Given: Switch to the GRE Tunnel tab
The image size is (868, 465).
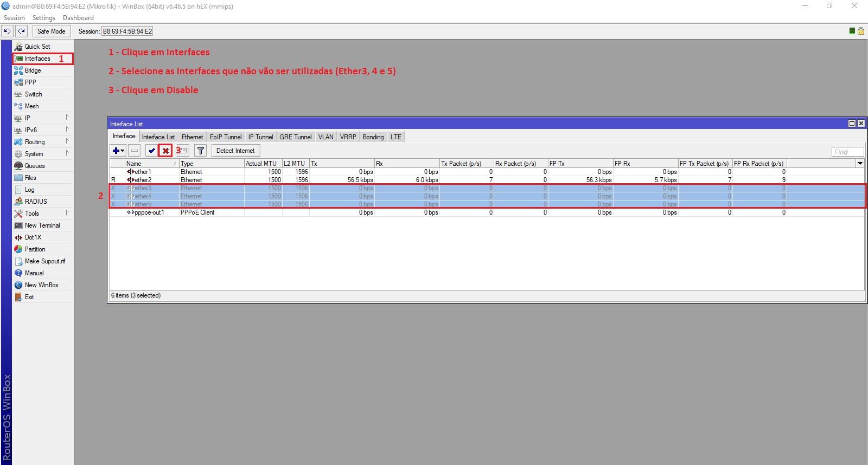Looking at the screenshot, I should tap(296, 137).
